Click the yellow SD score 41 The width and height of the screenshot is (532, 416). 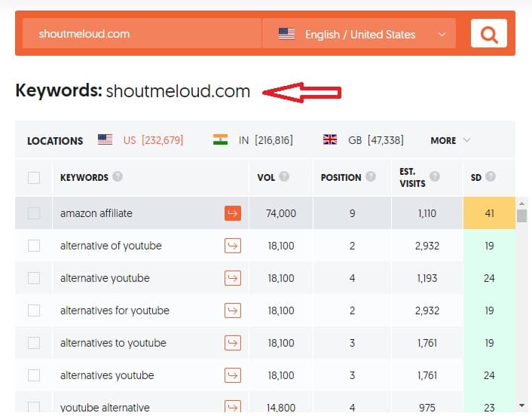[489, 213]
